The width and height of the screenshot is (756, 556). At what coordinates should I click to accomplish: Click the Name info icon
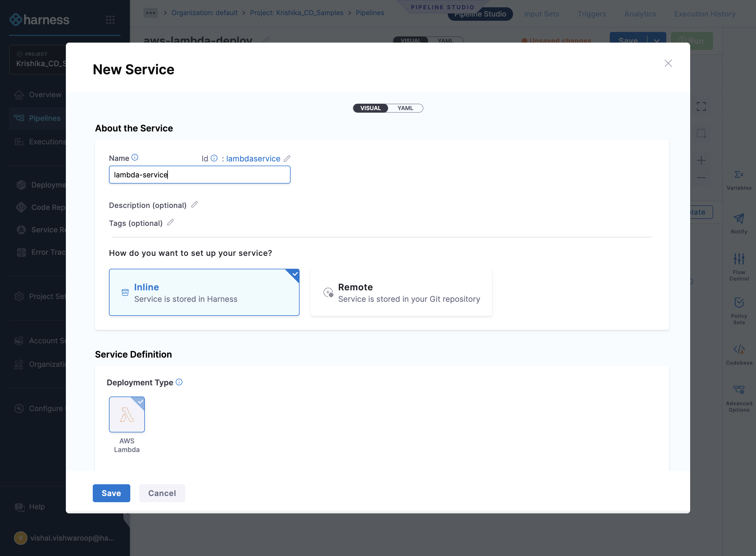coord(135,157)
